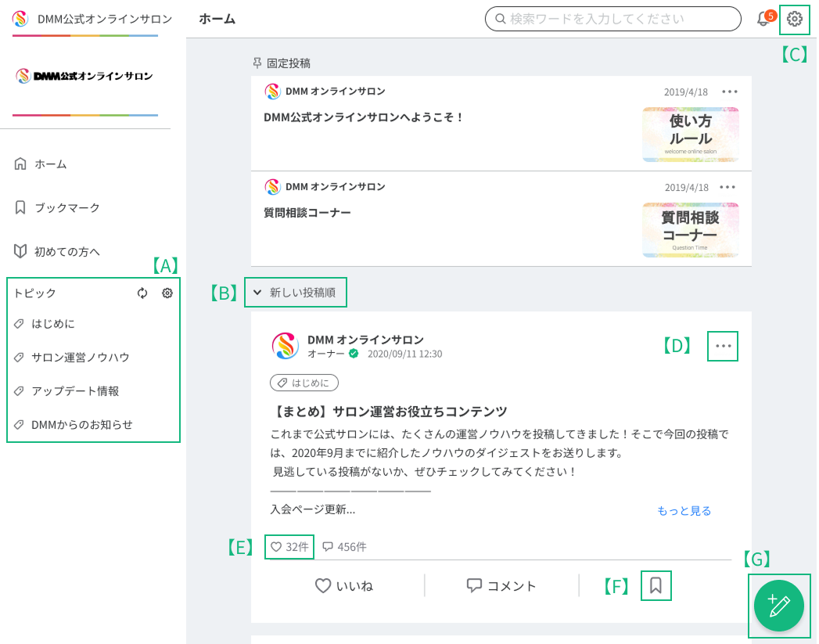Open 初めての方へ sidebar item

pos(66,252)
